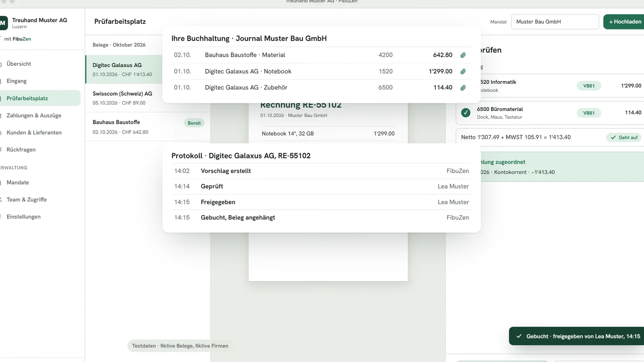Open Einstellungen in the sidebar

[23, 217]
